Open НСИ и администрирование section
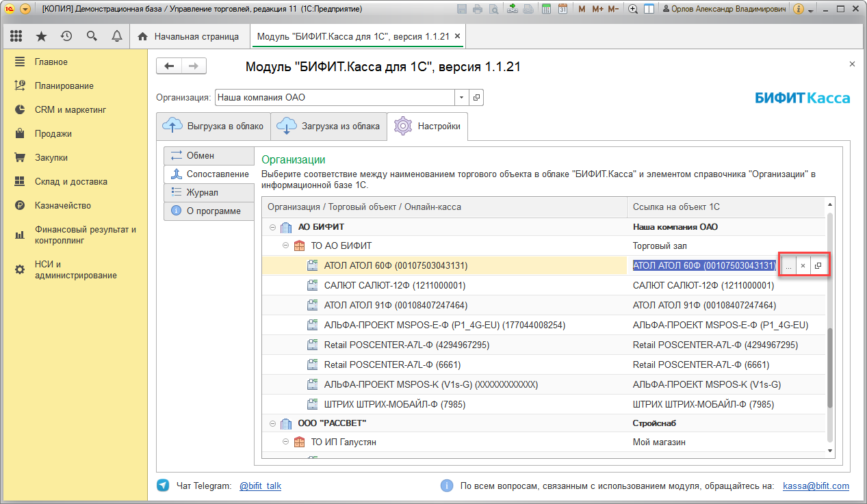 (x=75, y=269)
